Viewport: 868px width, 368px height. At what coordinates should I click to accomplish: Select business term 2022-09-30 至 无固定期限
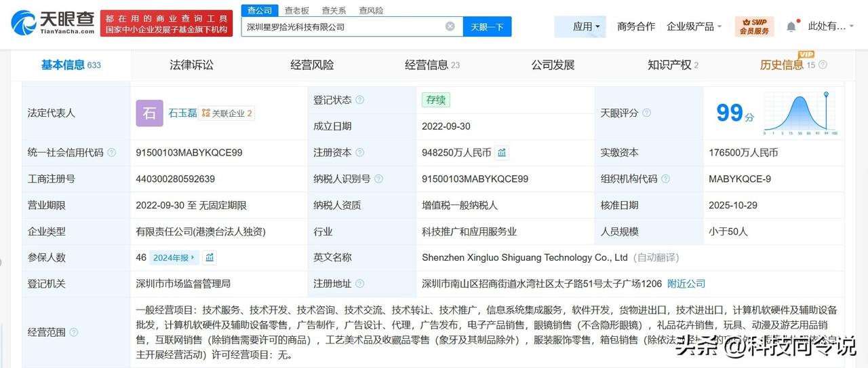(x=191, y=205)
